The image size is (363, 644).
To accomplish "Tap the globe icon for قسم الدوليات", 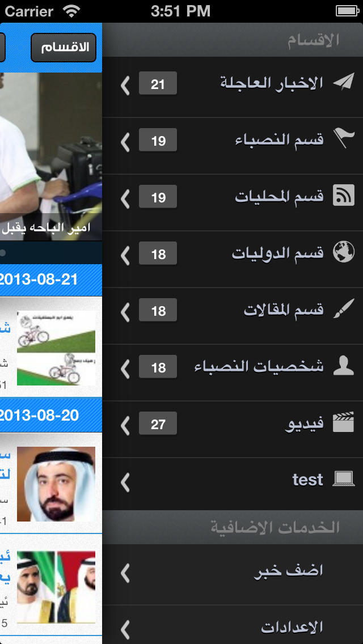I will [x=343, y=252].
